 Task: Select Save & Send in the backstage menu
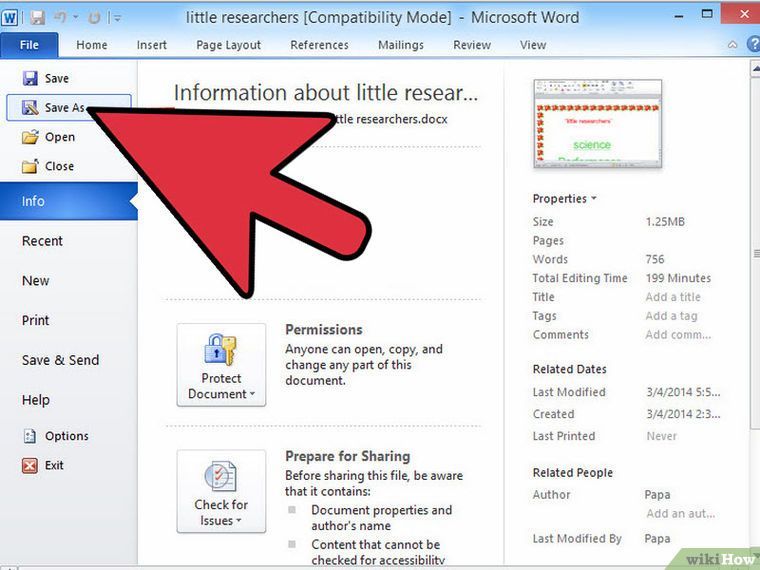(x=61, y=360)
